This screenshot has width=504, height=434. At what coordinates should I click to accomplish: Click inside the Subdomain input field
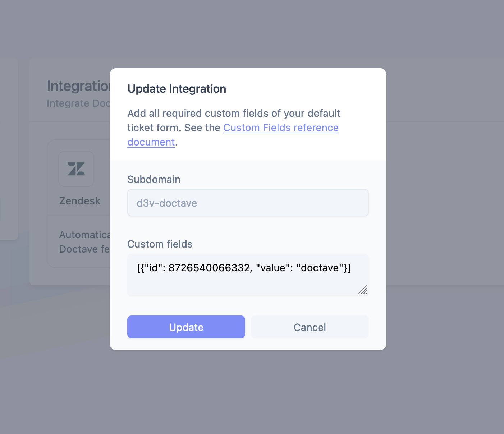point(248,203)
